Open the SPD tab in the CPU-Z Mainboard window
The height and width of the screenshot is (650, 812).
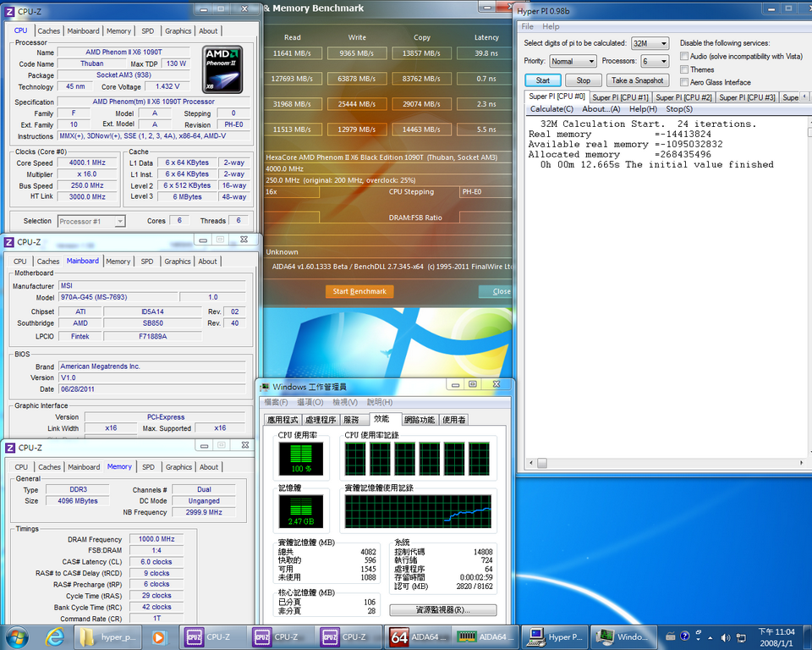click(147, 262)
